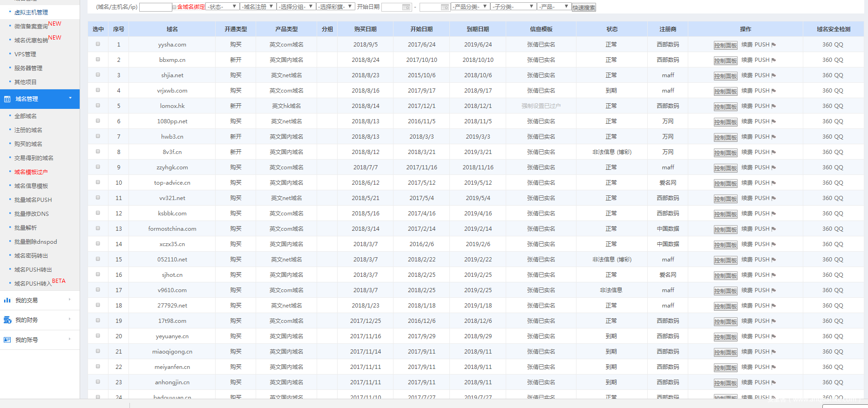The height and width of the screenshot is (408, 868).
Task: Open the 选择彩旗 dropdown
Action: 335,7
